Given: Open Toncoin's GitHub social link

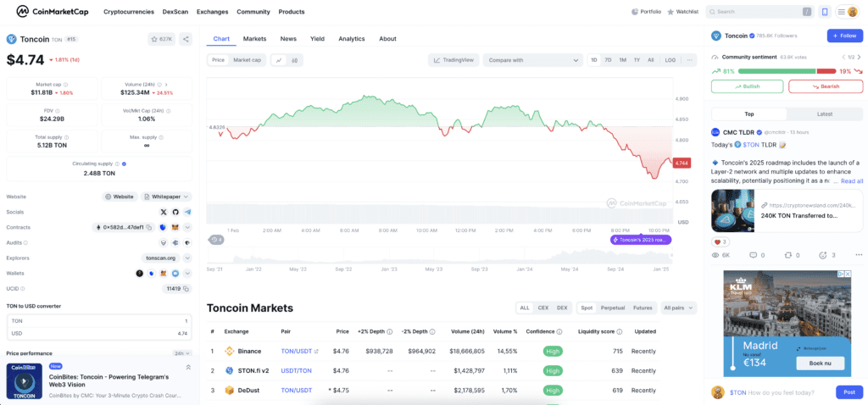Looking at the screenshot, I should (175, 212).
